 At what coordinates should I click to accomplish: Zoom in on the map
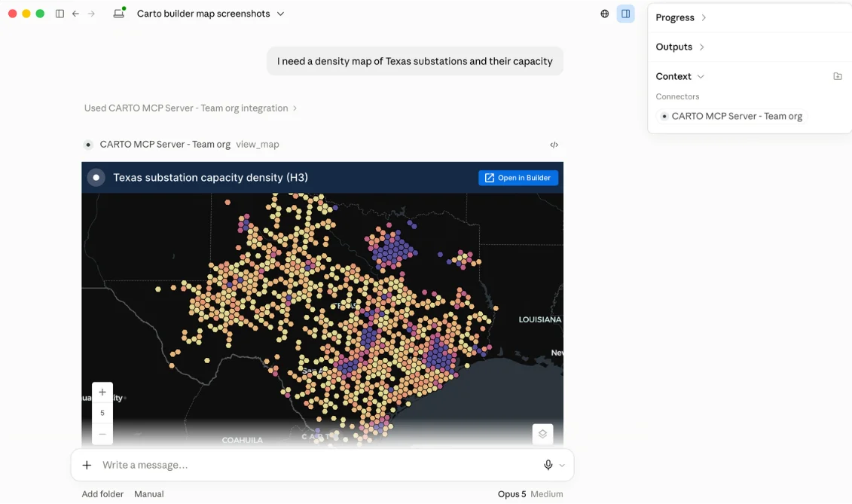[x=102, y=392]
